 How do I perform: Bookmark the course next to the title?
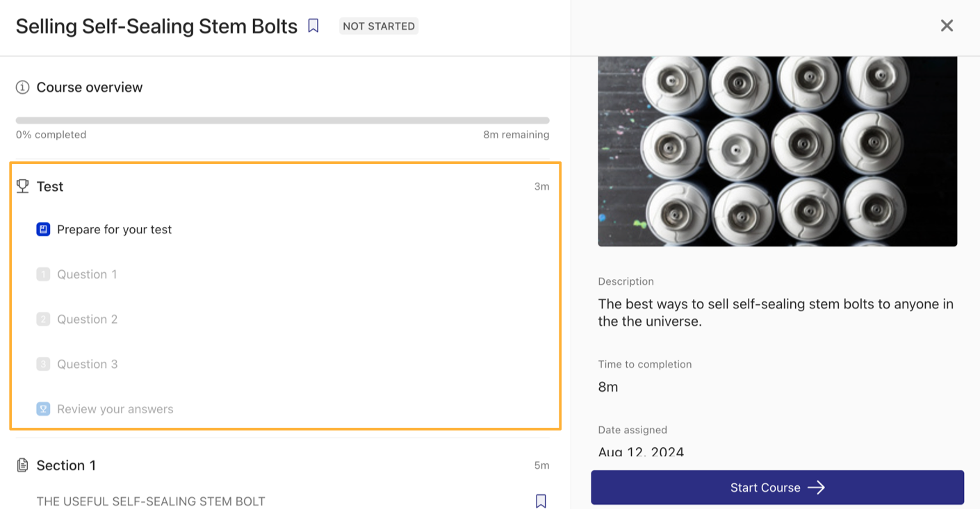pyautogui.click(x=313, y=26)
